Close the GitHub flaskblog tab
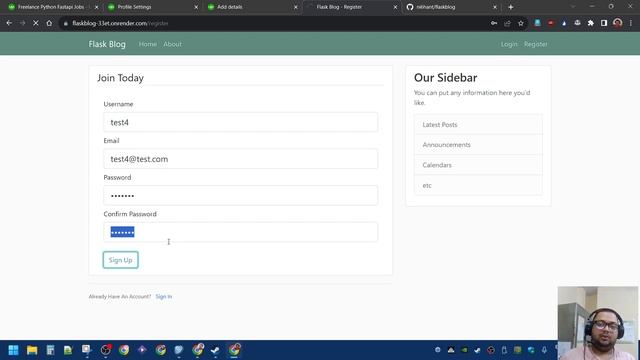 pos(495,7)
